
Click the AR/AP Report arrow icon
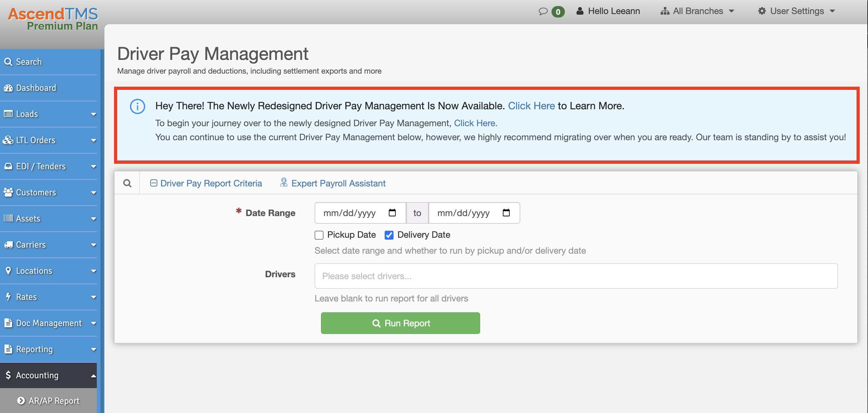(21, 401)
